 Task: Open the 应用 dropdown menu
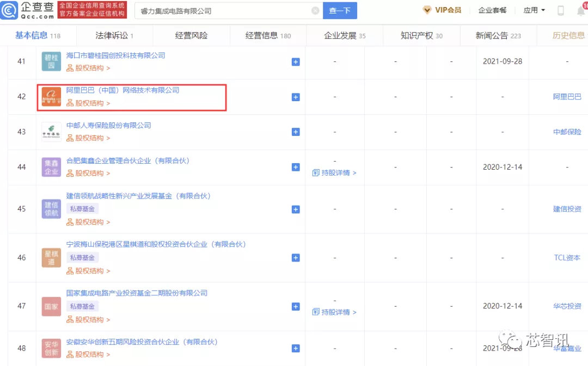[x=534, y=10]
